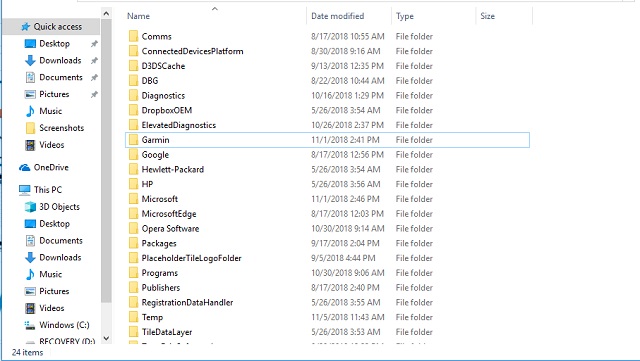Click the navigation pane scrollbar thumb
This screenshot has height=361, width=640.
click(x=106, y=161)
